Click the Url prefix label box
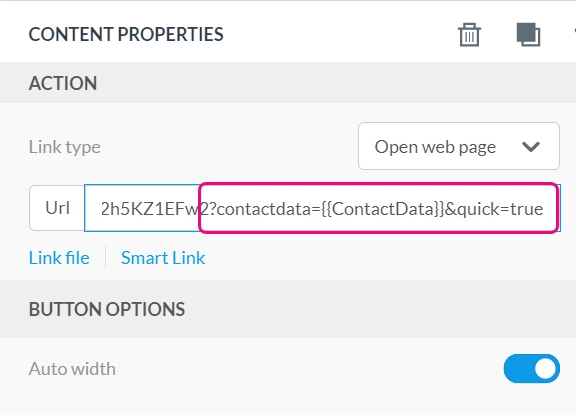 [x=57, y=208]
